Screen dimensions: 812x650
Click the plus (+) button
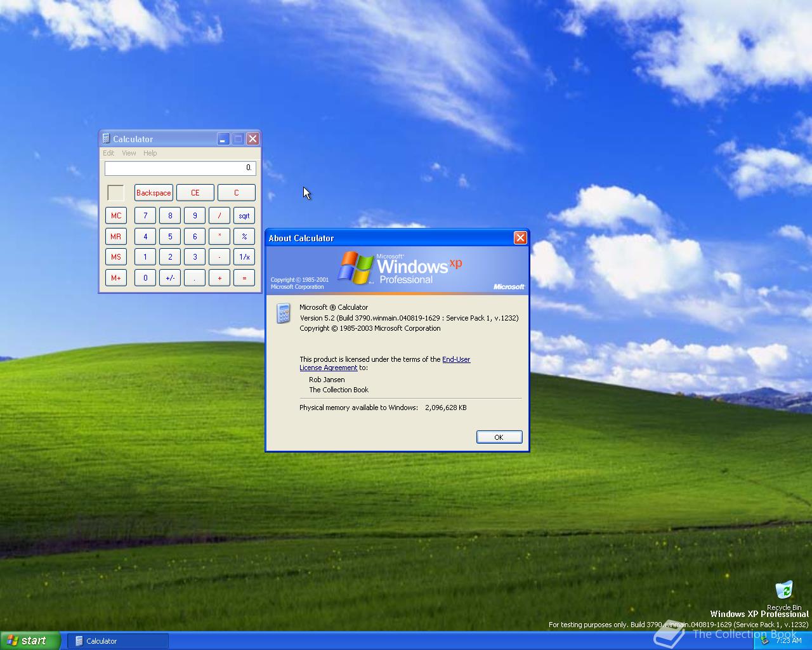pyautogui.click(x=219, y=278)
